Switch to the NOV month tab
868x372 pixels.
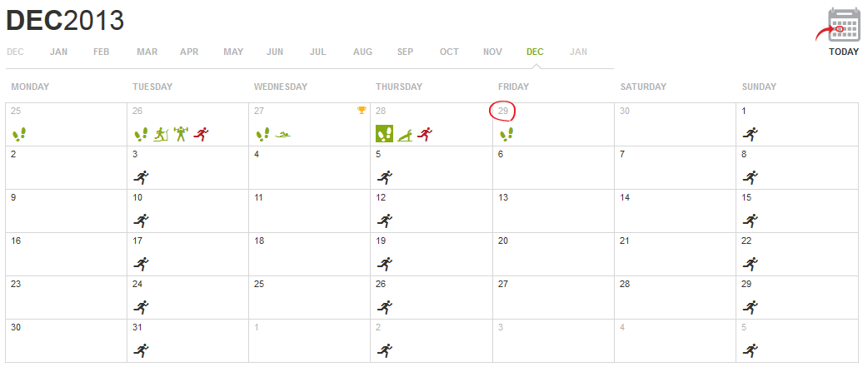[492, 52]
